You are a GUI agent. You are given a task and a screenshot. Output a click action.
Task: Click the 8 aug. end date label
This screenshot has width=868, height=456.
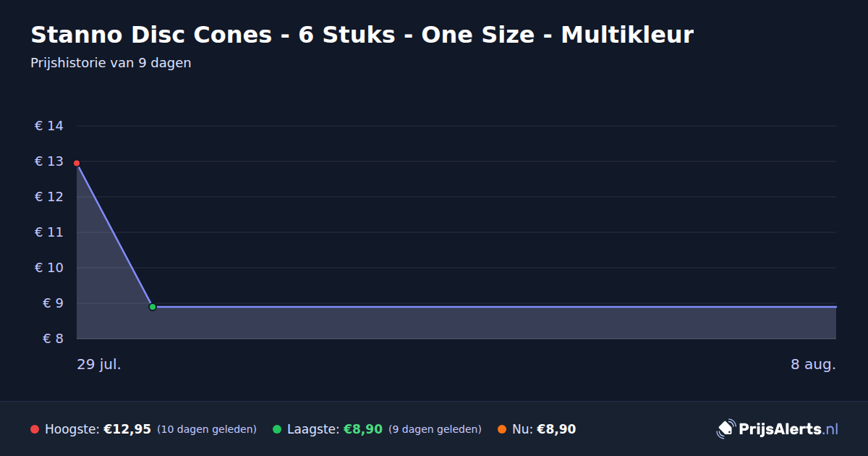click(x=813, y=365)
